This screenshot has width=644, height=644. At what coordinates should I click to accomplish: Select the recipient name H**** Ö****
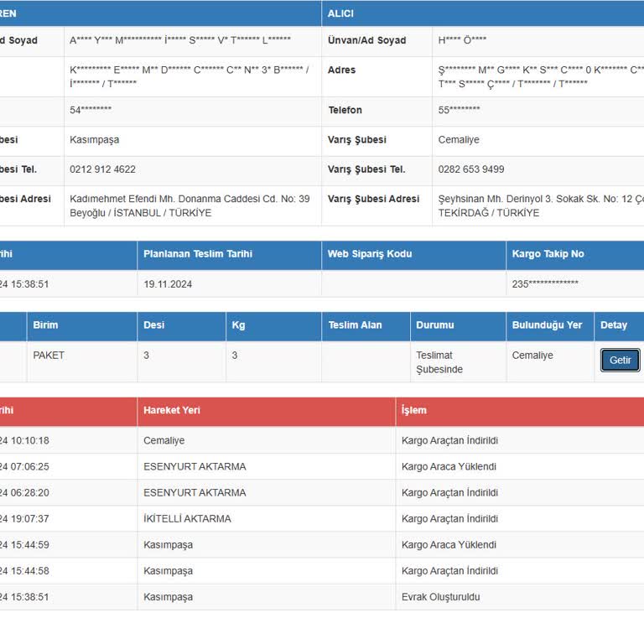click(x=462, y=40)
